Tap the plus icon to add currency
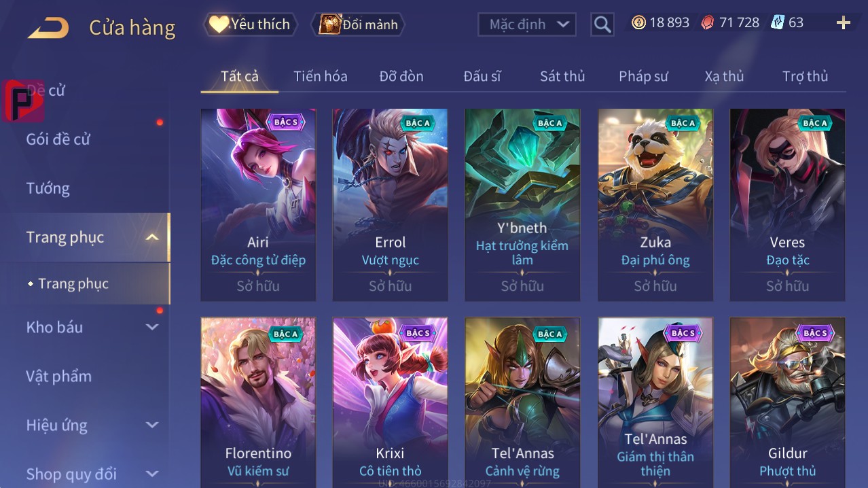 843,23
